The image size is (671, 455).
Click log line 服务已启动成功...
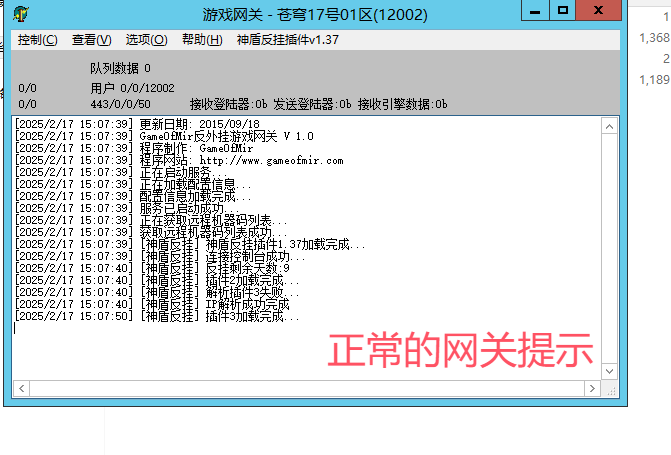click(x=127, y=208)
